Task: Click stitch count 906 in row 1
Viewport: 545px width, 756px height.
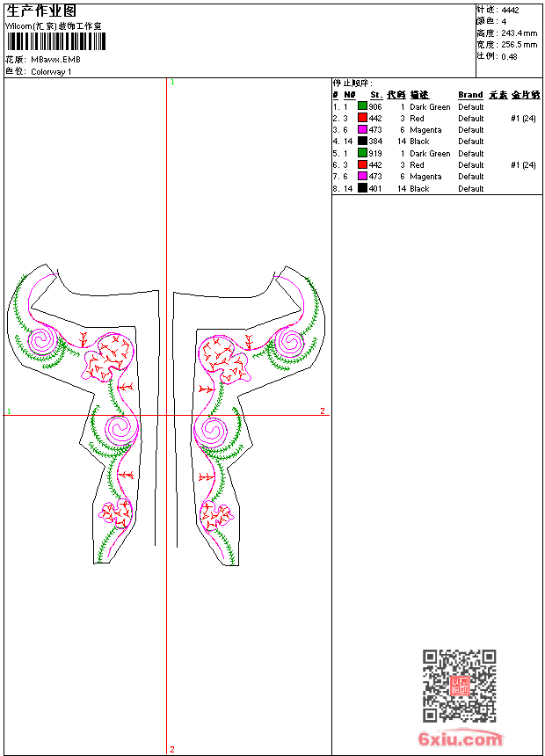Action: click(x=375, y=106)
